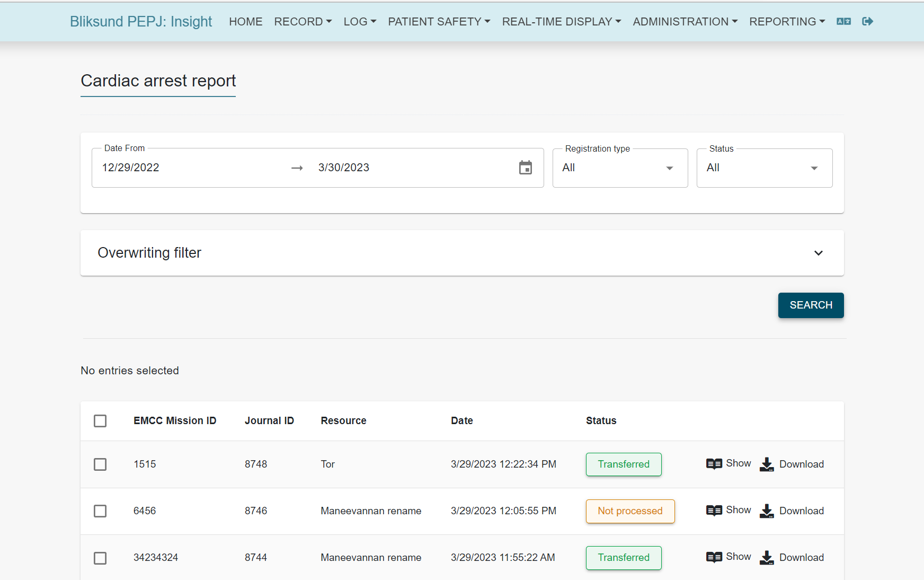
Task: Click the Status column header
Action: click(601, 421)
